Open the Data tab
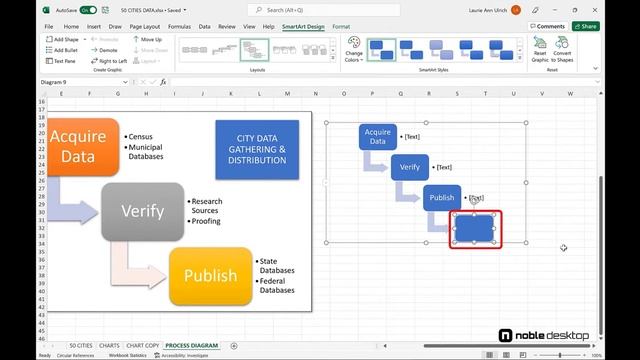Image resolution: width=640 pixels, height=360 pixels. (x=204, y=27)
